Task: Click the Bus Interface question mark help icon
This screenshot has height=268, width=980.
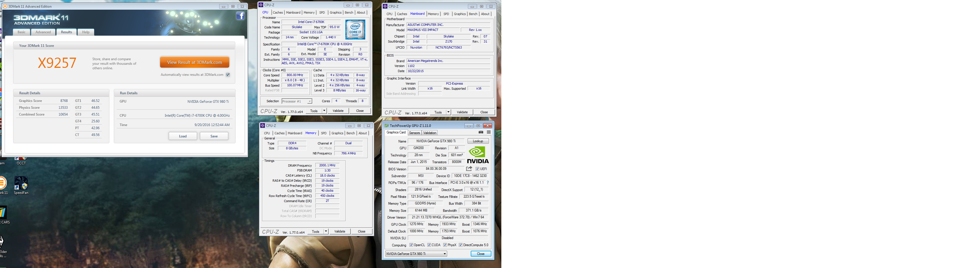Action: tap(488, 183)
